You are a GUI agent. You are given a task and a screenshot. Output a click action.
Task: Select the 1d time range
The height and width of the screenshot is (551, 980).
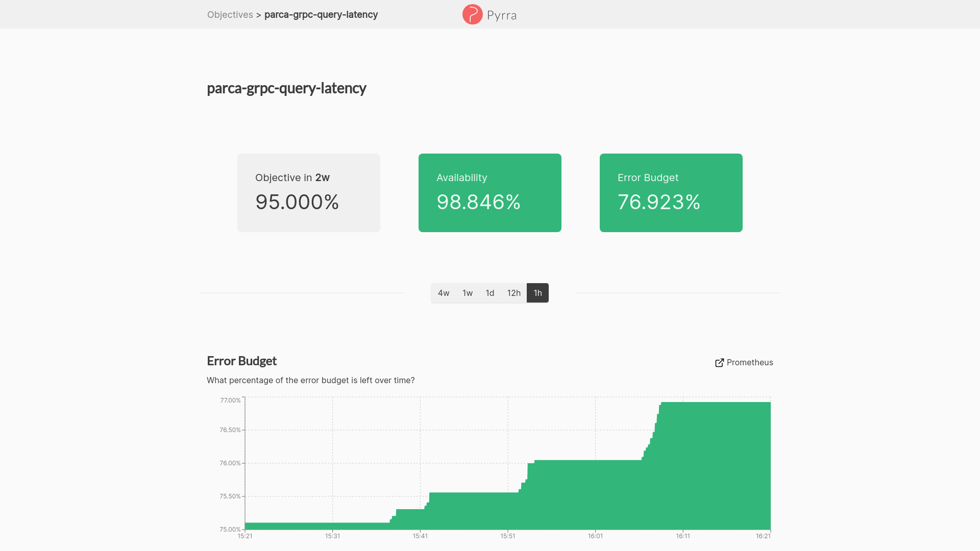(x=489, y=293)
